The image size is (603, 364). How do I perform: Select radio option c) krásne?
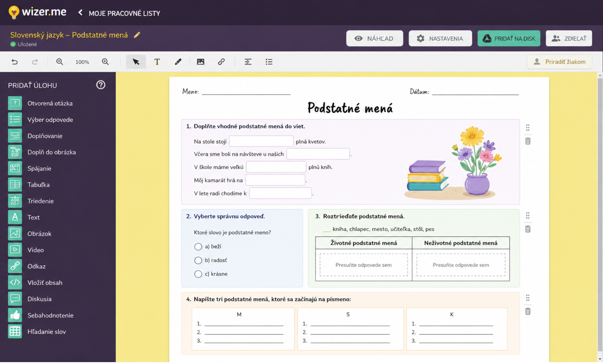198,275
